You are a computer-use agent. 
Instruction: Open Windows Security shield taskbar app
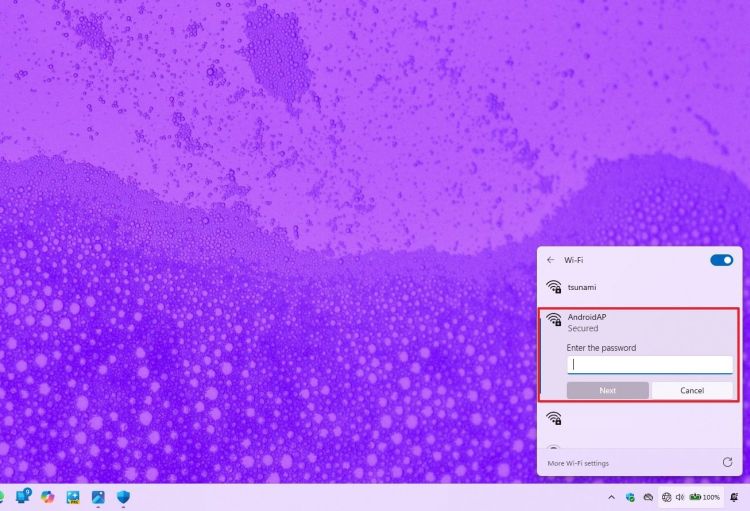click(x=124, y=497)
